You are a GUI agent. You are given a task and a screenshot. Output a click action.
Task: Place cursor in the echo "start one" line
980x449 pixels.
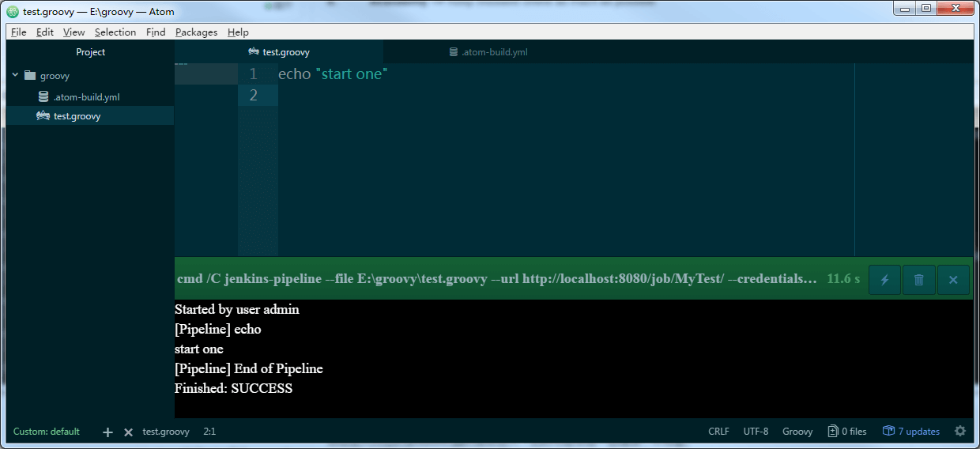pyautogui.click(x=333, y=74)
